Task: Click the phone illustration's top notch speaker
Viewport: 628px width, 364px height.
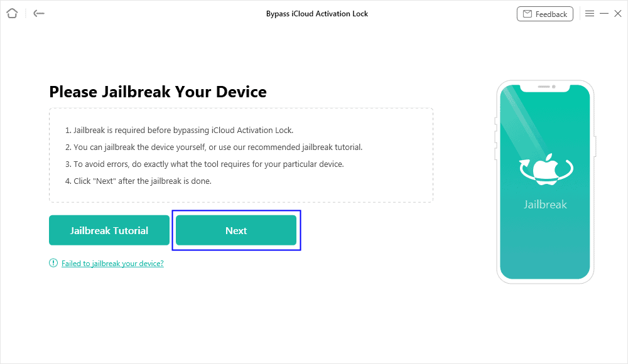Action: (x=544, y=87)
